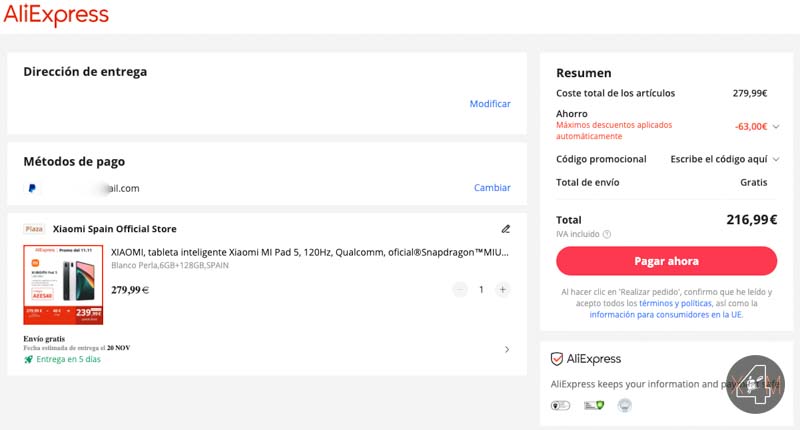Viewport: 800px width, 430px height.
Task: Edit the Xiaomi Spain Official Store order with the pencil icon
Action: click(506, 229)
